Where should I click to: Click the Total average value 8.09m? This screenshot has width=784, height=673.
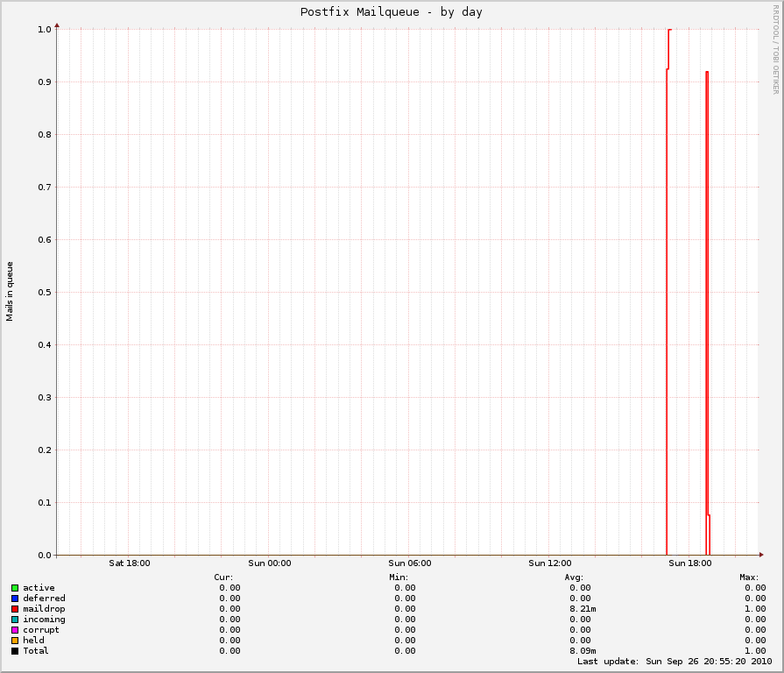[583, 651]
